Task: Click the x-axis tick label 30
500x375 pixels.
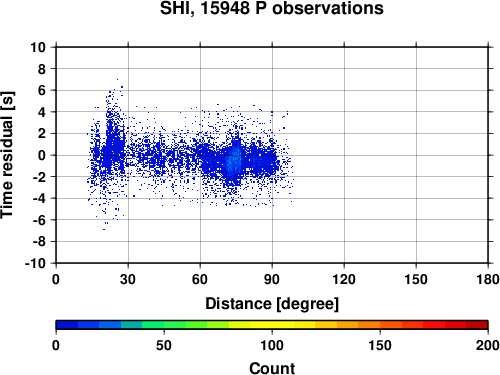Action: click(128, 279)
